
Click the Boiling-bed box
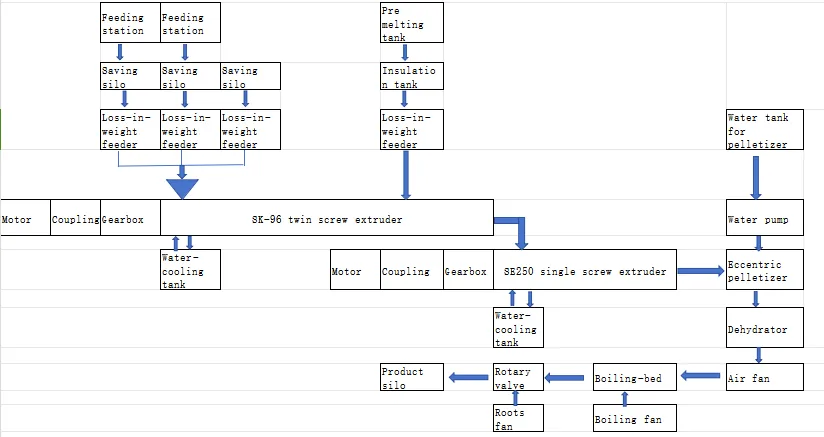(x=635, y=377)
